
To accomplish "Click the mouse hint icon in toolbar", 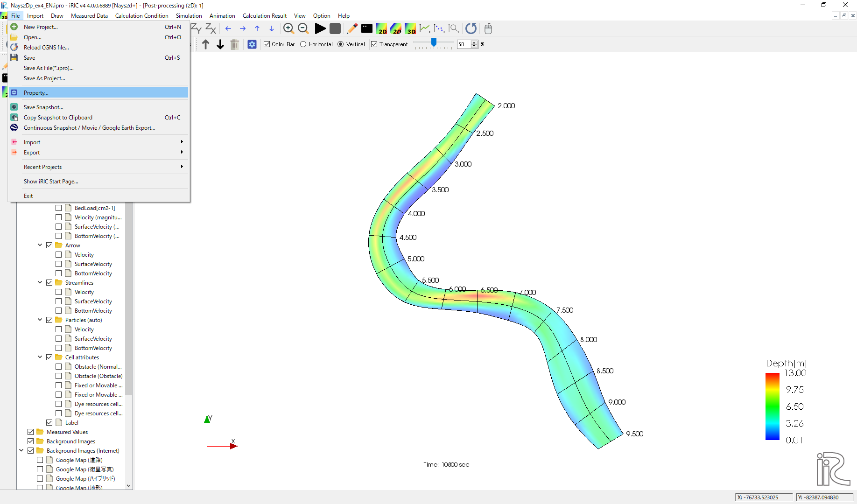I will (x=488, y=28).
